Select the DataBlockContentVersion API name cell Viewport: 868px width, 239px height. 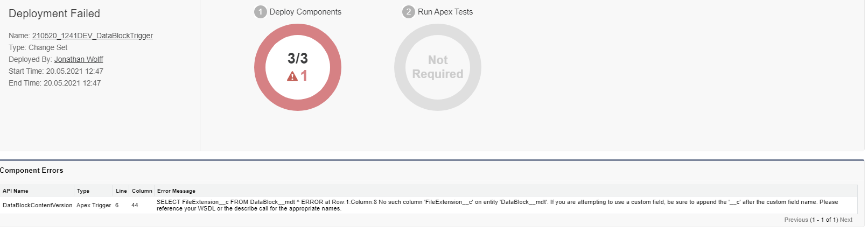tap(37, 205)
